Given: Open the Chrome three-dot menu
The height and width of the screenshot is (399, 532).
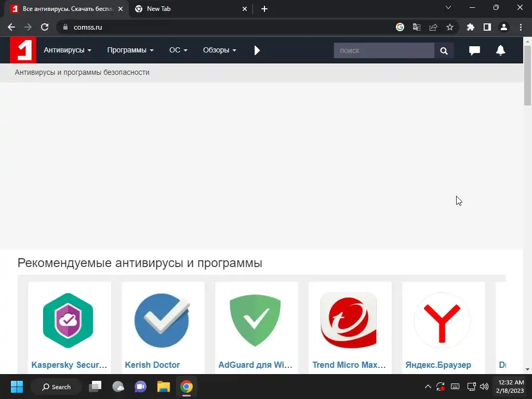Looking at the screenshot, I should 521,27.
